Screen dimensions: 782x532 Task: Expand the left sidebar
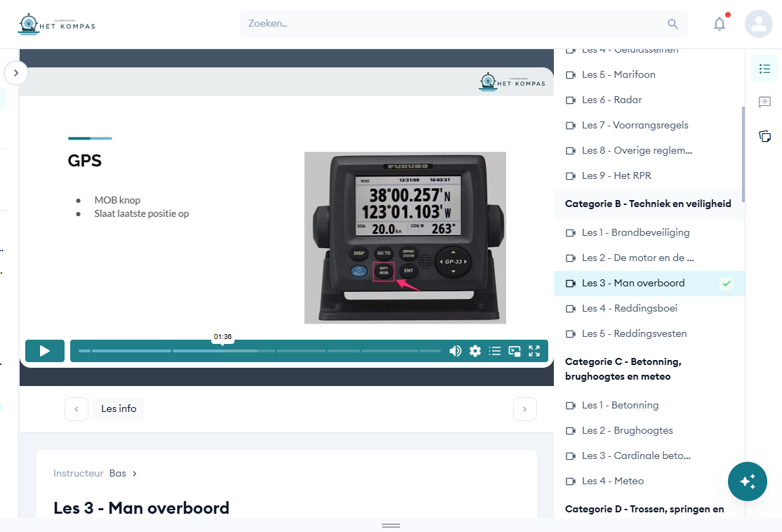pos(16,72)
